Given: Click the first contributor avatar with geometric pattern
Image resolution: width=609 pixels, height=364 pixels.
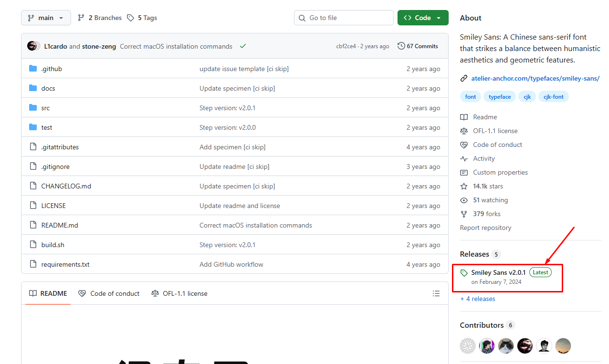Looking at the screenshot, I should [x=468, y=346].
